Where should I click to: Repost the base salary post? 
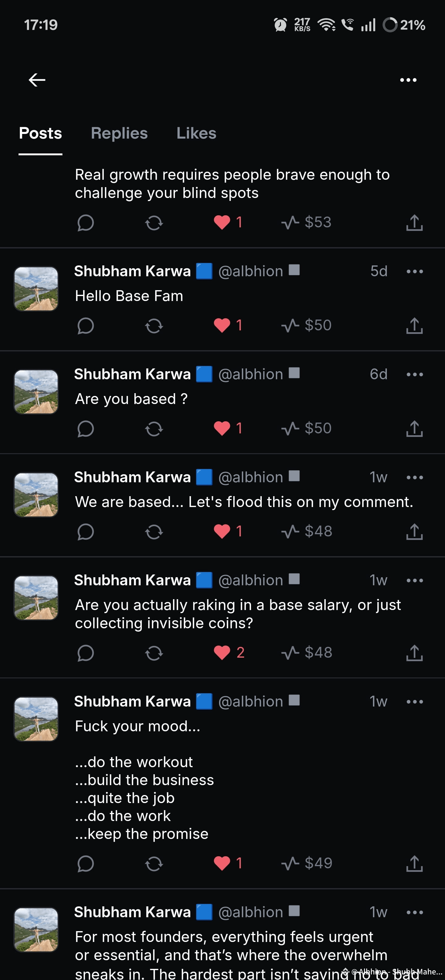click(154, 653)
